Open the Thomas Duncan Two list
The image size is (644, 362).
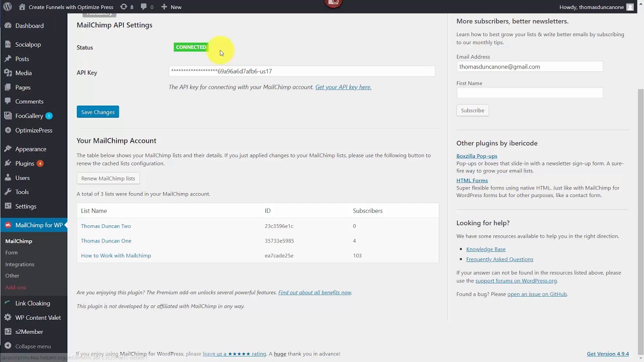[x=106, y=226]
